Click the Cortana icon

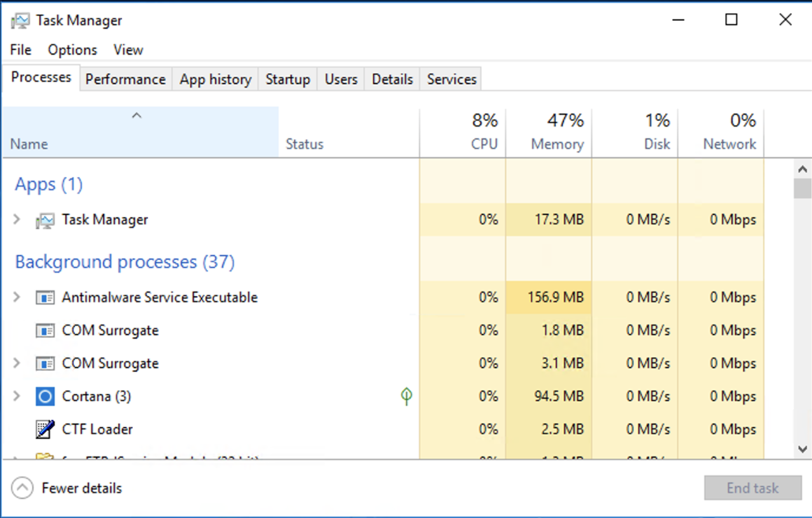pos(45,396)
